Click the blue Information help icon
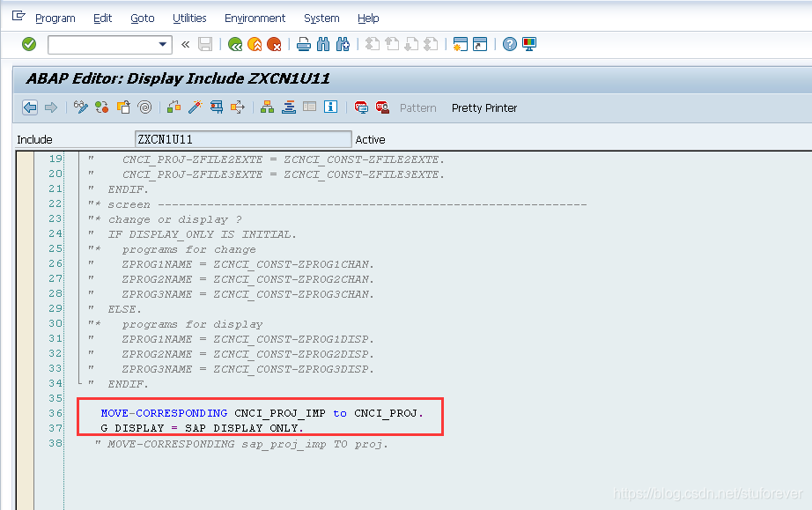This screenshot has width=812, height=510. 331,107
